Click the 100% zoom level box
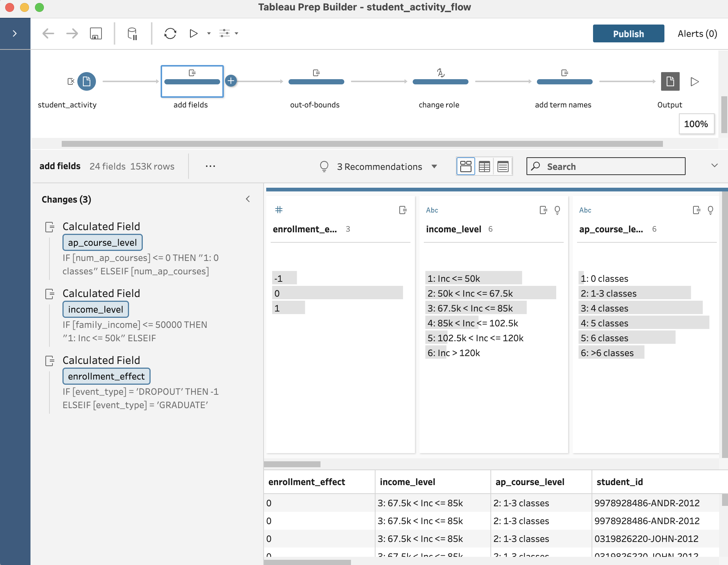Viewport: 728px width, 565px height. click(696, 124)
